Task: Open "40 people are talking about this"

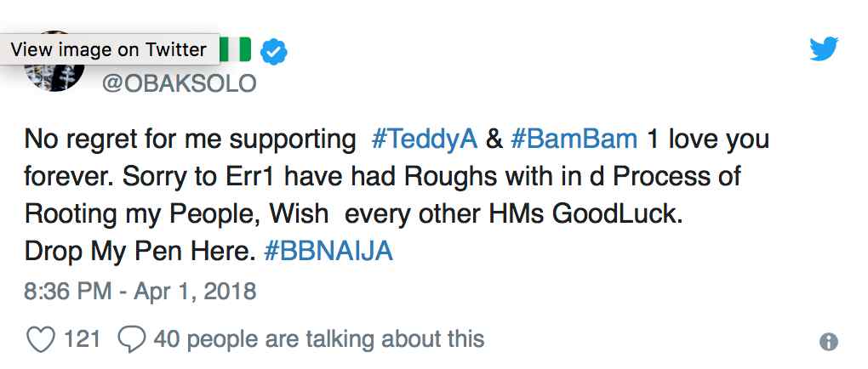Action: [x=318, y=340]
